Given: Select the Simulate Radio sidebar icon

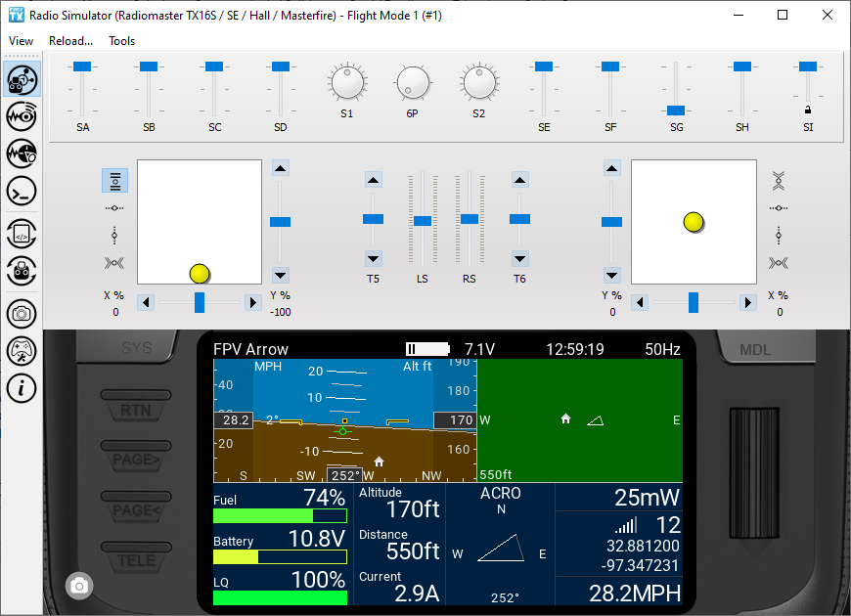Looking at the screenshot, I should [22, 80].
